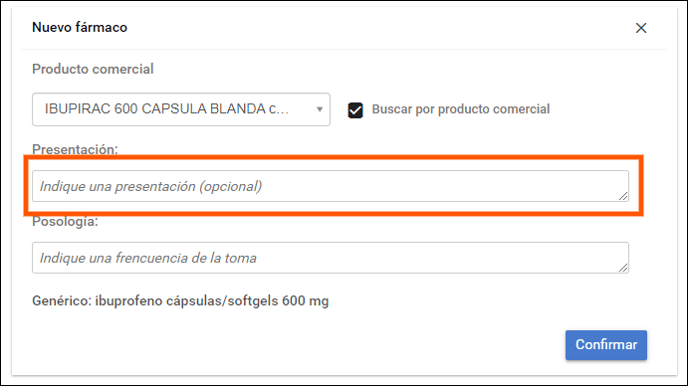Viewport: 688px width, 386px height.
Task: Click the Buscar por producto comercial label
Action: [x=461, y=109]
